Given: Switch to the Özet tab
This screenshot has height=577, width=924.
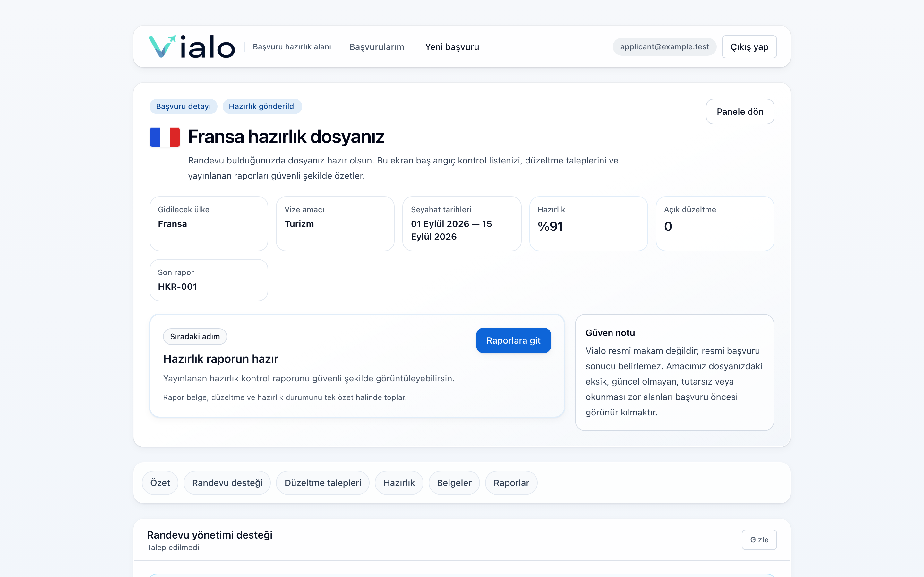Looking at the screenshot, I should tap(160, 483).
